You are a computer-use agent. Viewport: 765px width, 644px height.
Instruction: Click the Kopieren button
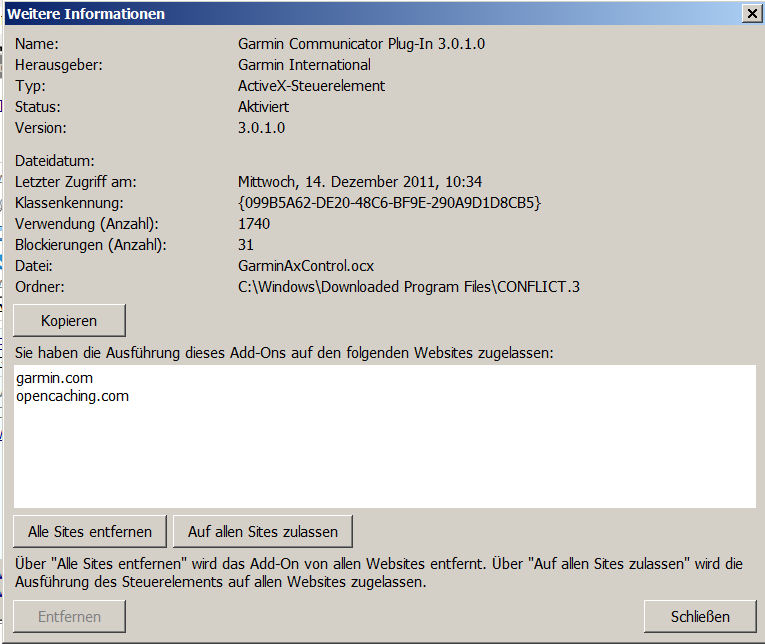(69, 321)
